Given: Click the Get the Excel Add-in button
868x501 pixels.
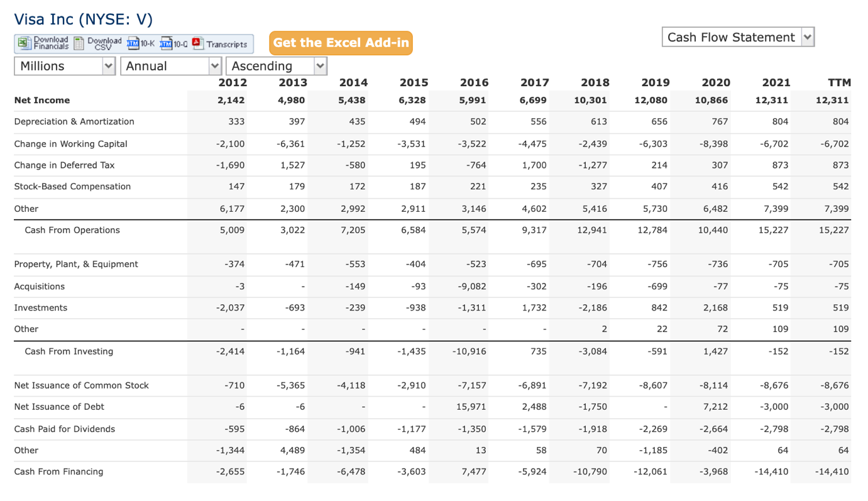Looking at the screenshot, I should [x=341, y=43].
